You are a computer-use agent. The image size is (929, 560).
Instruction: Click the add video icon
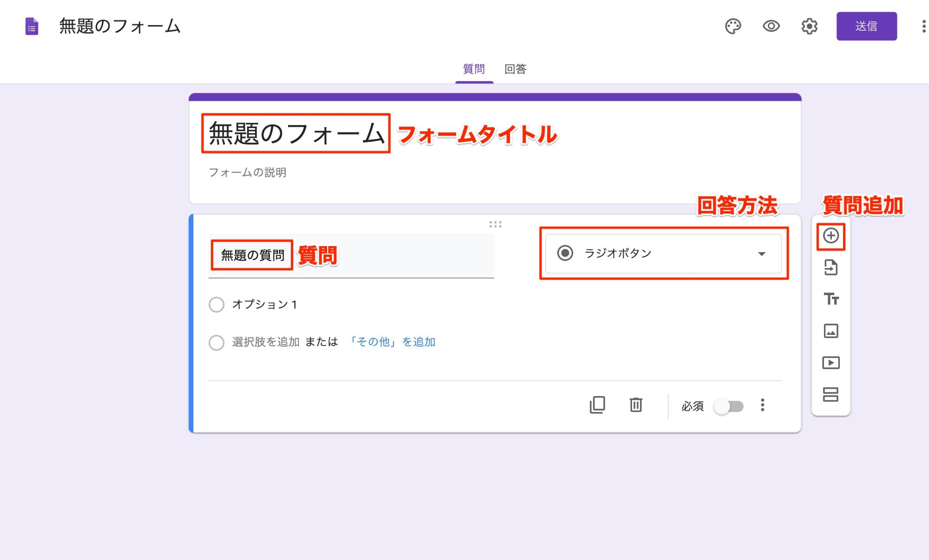pyautogui.click(x=831, y=363)
